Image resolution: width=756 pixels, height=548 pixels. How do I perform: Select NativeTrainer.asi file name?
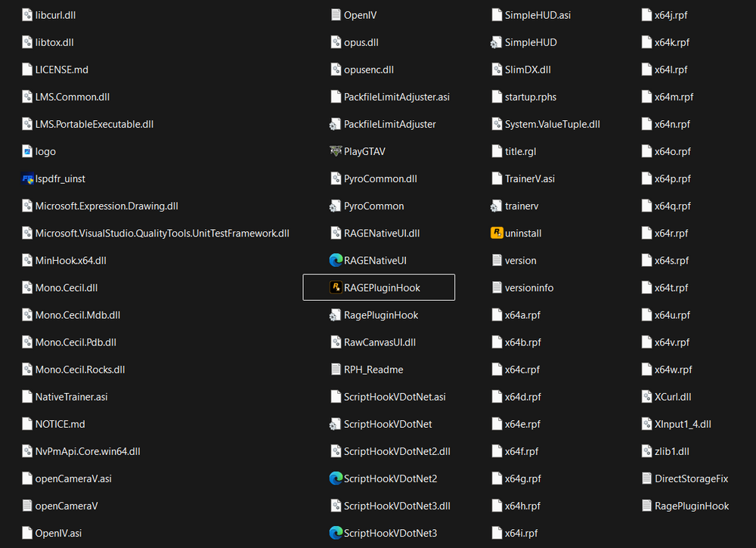pyautogui.click(x=71, y=397)
